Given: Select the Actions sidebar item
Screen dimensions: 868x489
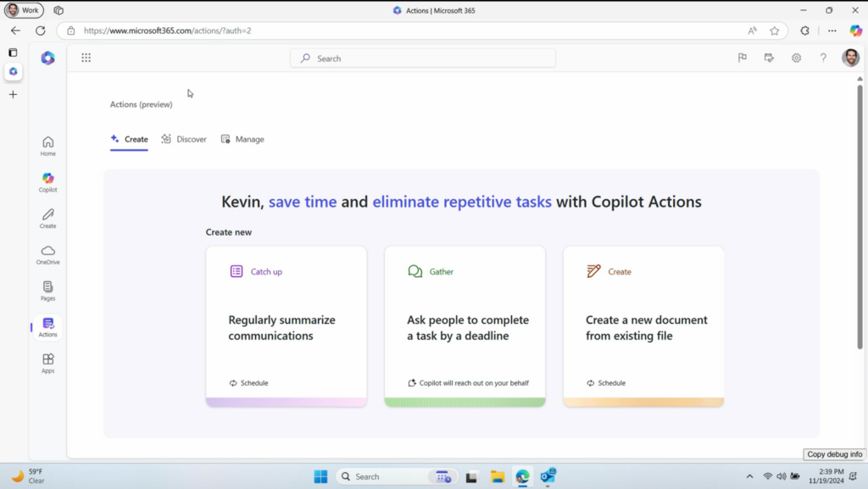Looking at the screenshot, I should click(48, 327).
